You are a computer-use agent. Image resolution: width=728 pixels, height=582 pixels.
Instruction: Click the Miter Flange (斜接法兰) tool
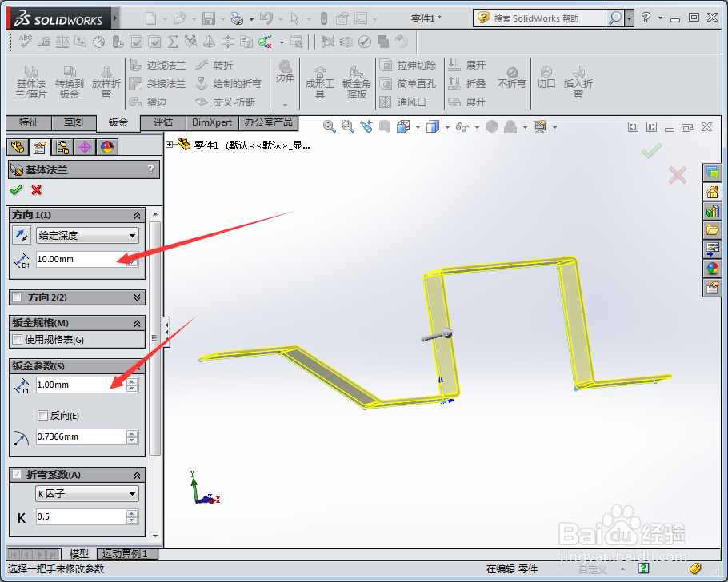click(x=158, y=83)
